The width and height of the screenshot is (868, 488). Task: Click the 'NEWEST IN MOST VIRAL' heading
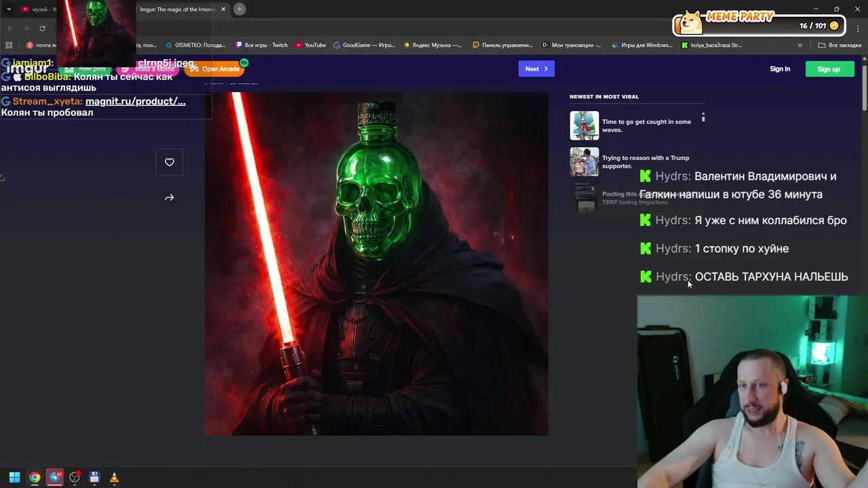click(604, 96)
